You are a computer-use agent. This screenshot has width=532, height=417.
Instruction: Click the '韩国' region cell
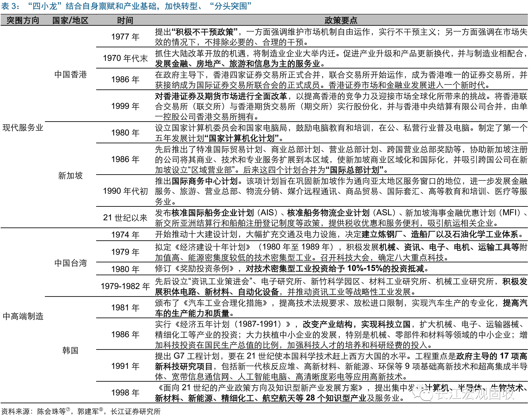pyautogui.click(x=70, y=350)
